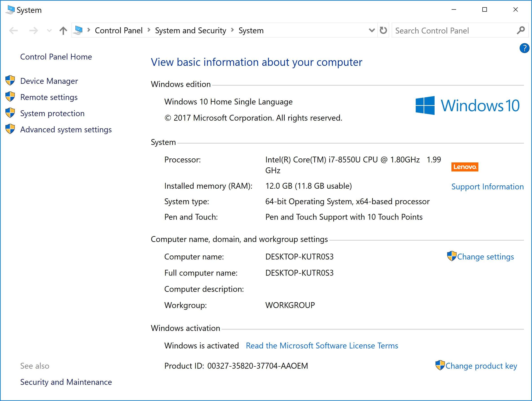Image resolution: width=532 pixels, height=401 pixels.
Task: Expand the chevron after System and Security
Action: 232,30
